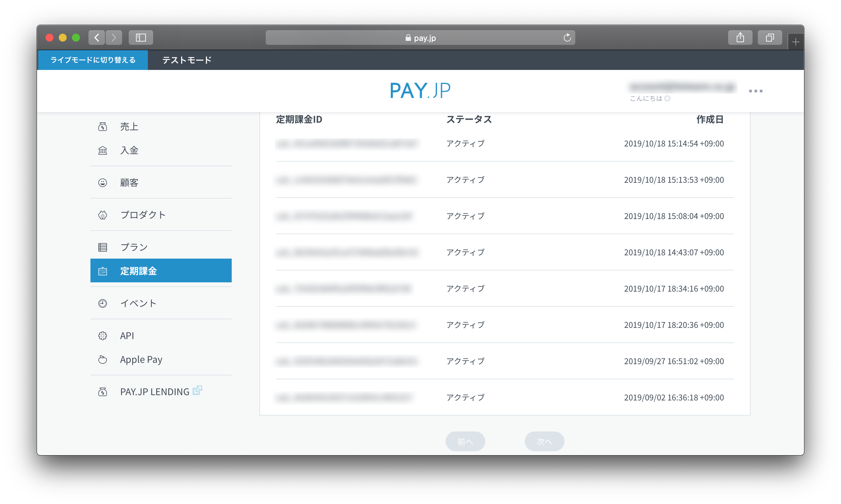Click the 作成日 column header
Viewport: 841px width, 504px height.
710,119
